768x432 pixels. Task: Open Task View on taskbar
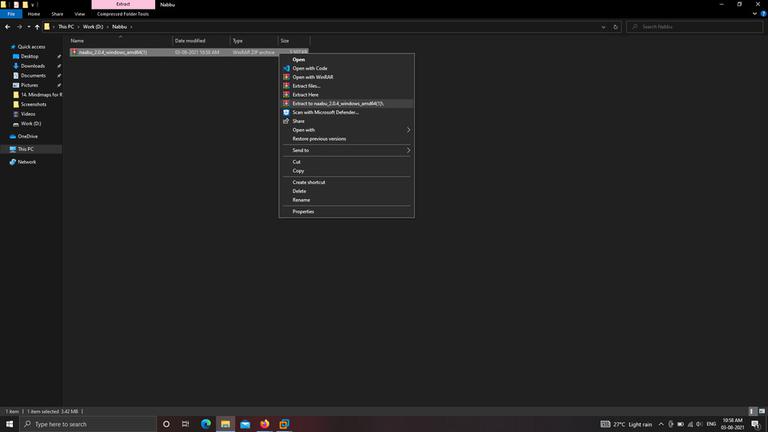[186, 424]
